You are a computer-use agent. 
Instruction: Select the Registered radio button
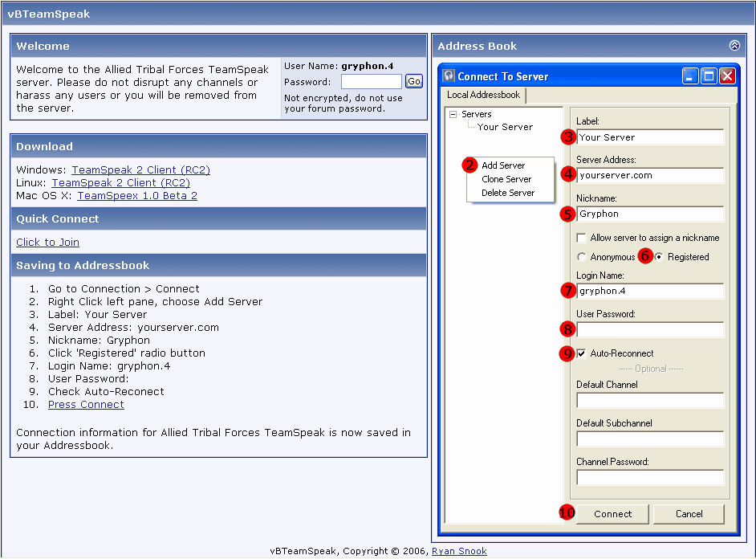coord(660,257)
